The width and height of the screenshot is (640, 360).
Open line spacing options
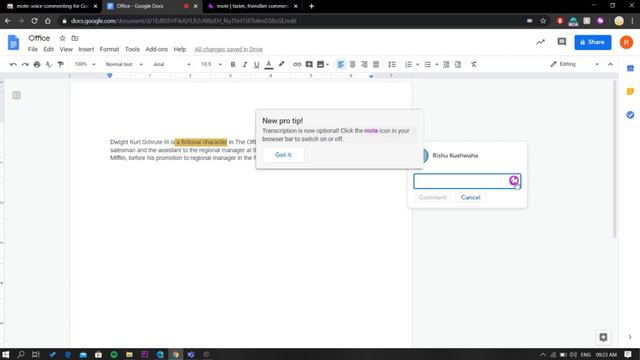[392, 64]
